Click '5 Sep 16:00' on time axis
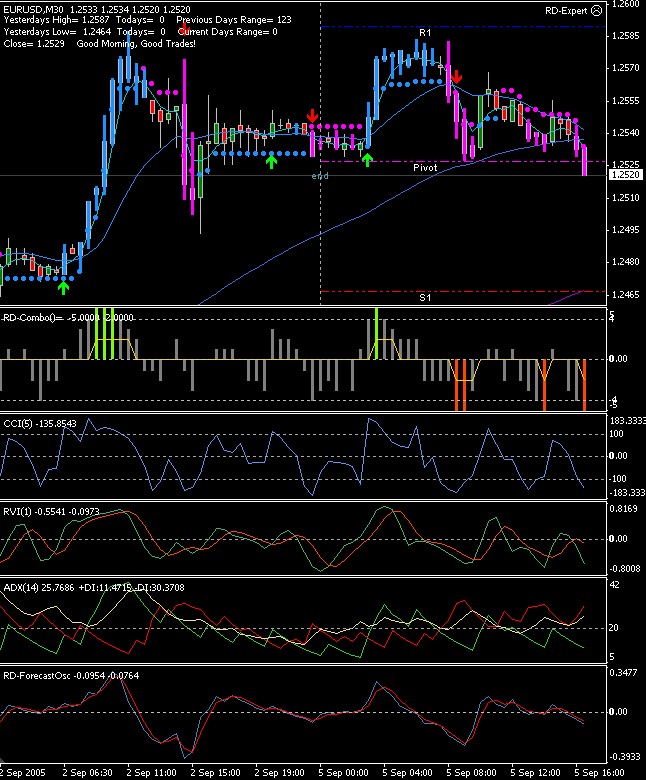Image resolution: width=646 pixels, height=780 pixels. click(x=599, y=773)
